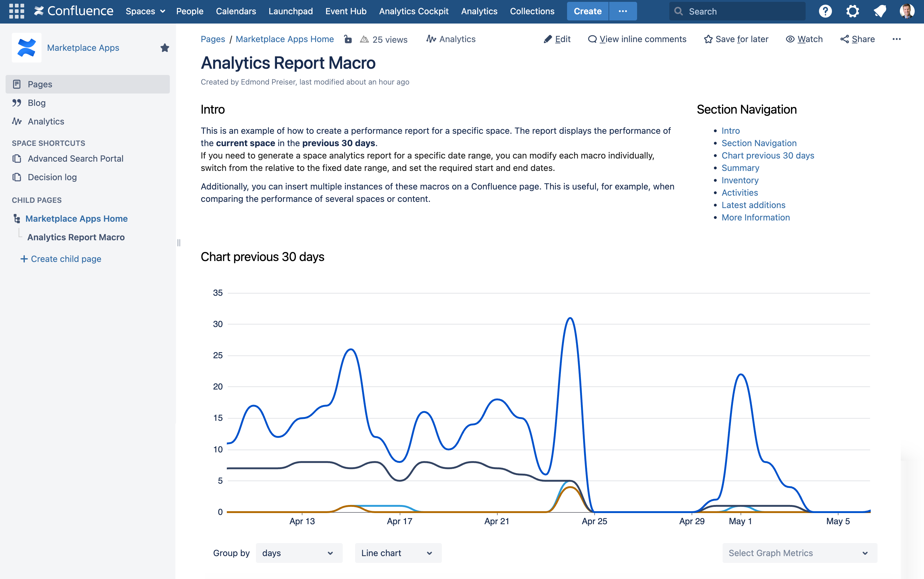
Task: Expand the Select Graph Metrics dropdown
Action: (x=799, y=553)
